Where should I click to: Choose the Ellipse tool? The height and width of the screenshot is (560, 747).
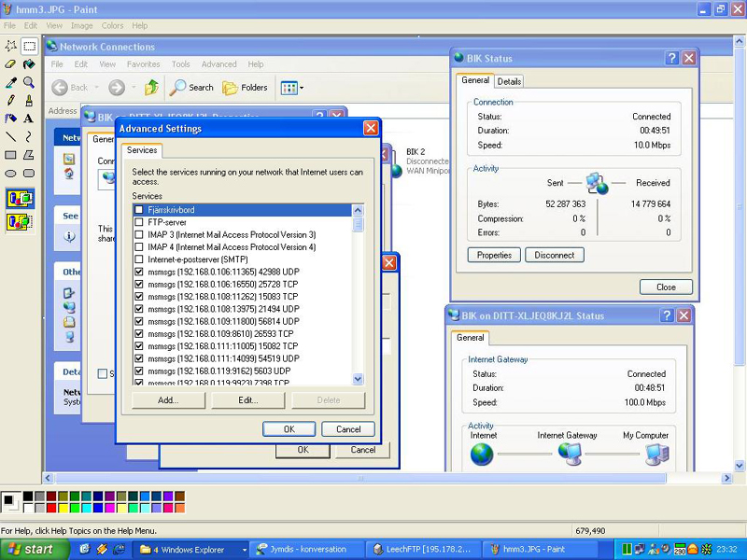10,174
